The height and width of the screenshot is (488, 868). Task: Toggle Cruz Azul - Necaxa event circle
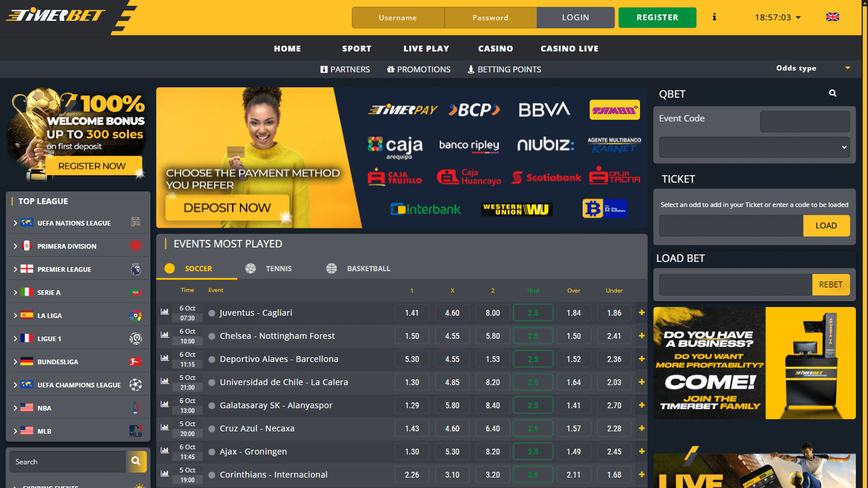point(212,428)
